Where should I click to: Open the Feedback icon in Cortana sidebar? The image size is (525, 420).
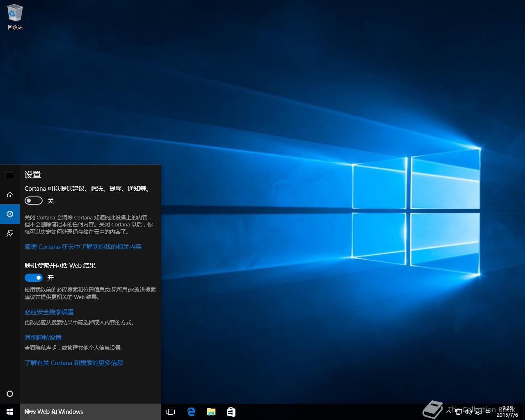[10, 234]
